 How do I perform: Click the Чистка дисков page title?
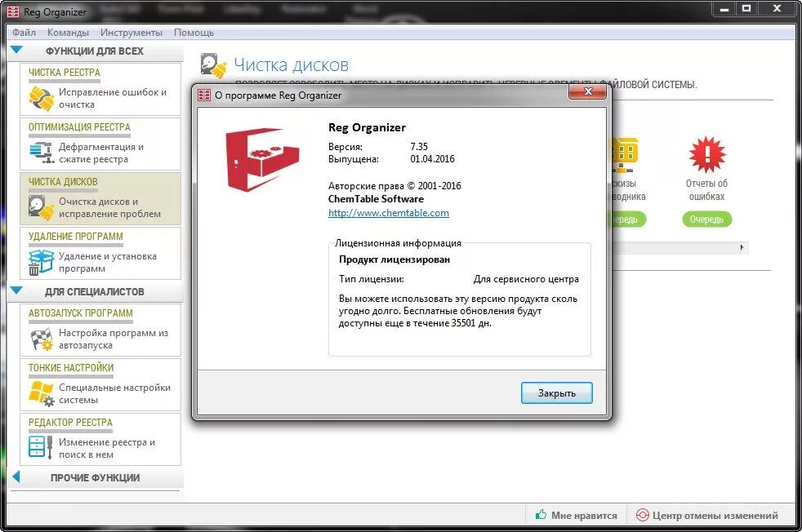click(x=291, y=65)
